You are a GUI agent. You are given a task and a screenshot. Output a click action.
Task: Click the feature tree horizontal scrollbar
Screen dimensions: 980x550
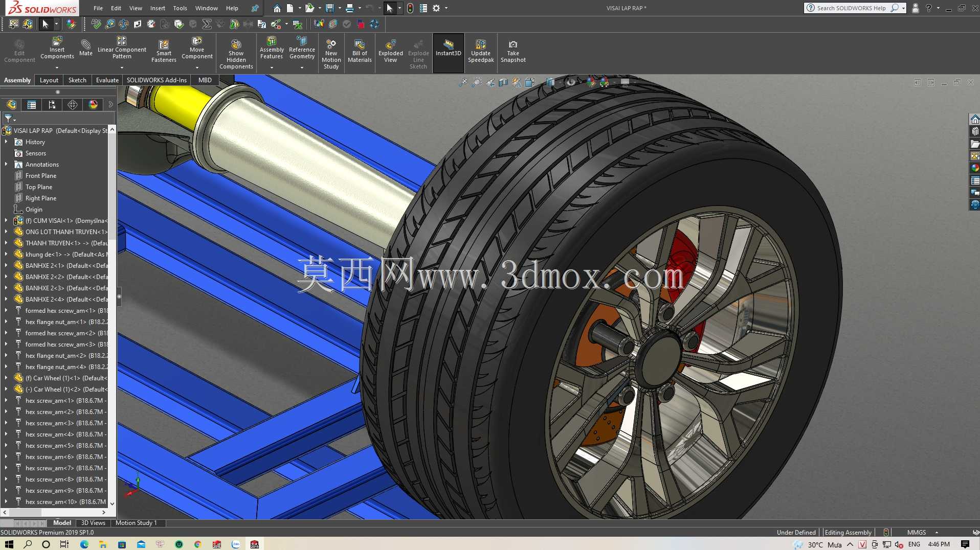(54, 512)
